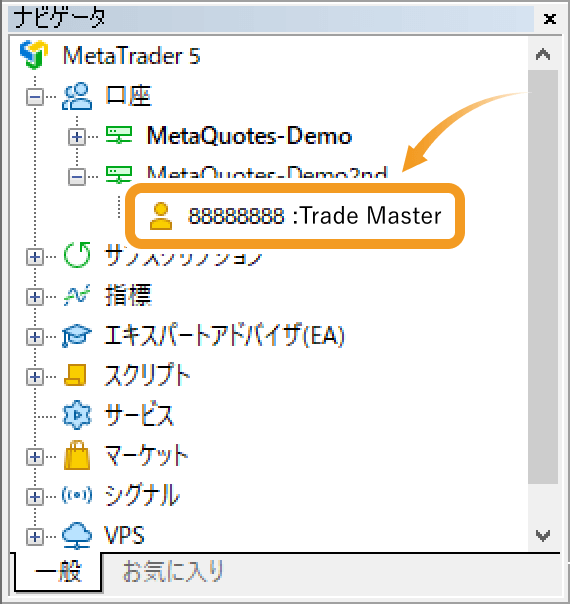This screenshot has width=570, height=604.
Task: Expand the スクリプト scripts node
Action: pyautogui.click(x=35, y=377)
